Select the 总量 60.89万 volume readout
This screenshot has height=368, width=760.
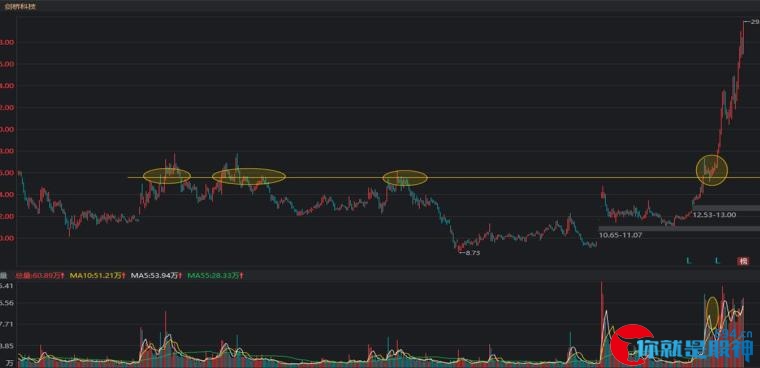pos(40,276)
